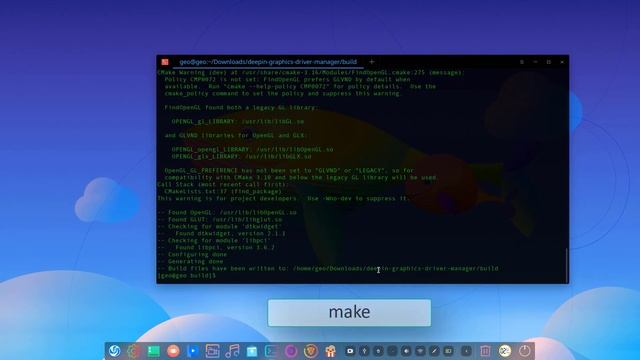Click the terminal icon in the dock

(x=271, y=351)
